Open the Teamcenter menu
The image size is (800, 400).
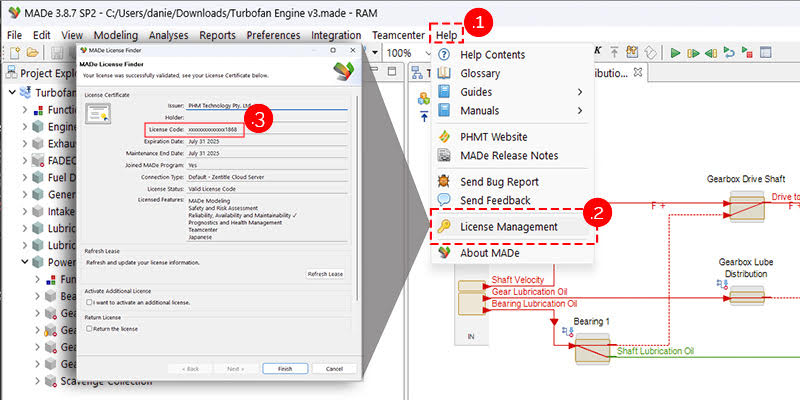(x=398, y=35)
